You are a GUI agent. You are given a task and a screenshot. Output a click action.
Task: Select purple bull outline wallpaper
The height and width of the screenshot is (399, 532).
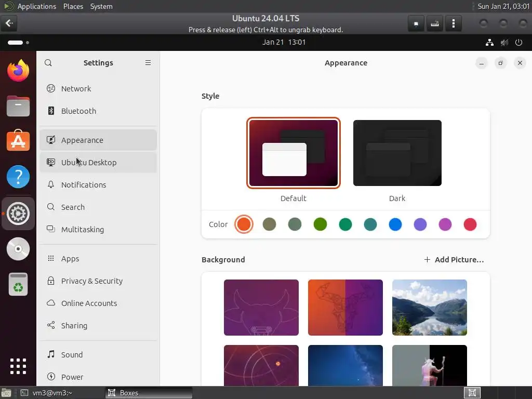pyautogui.click(x=261, y=308)
